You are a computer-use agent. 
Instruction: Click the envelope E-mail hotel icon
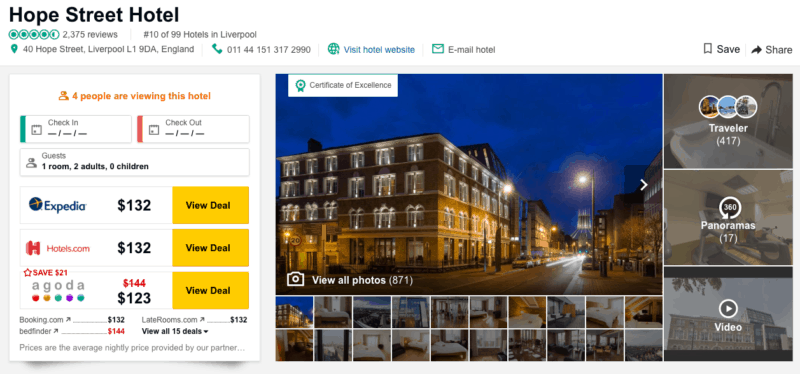coord(438,49)
